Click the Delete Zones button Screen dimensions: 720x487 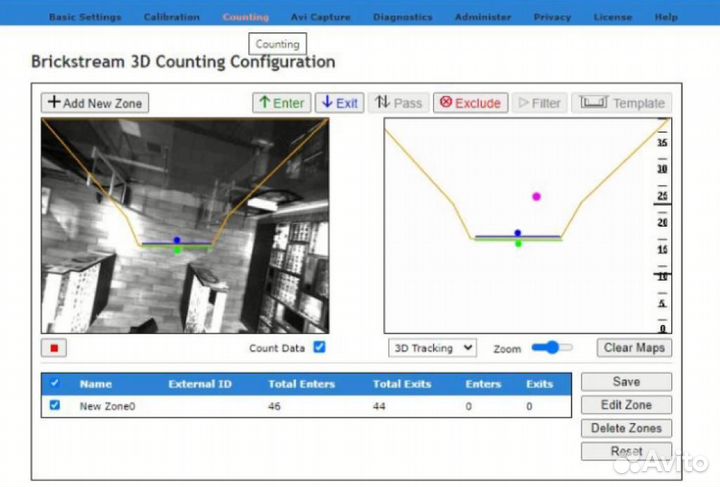point(626,428)
